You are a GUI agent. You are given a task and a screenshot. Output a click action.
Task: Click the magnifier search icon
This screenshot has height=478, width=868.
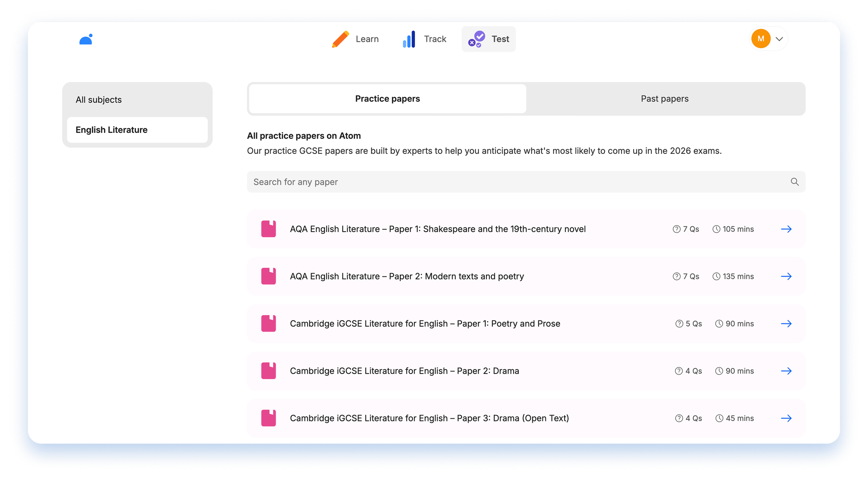pos(795,182)
